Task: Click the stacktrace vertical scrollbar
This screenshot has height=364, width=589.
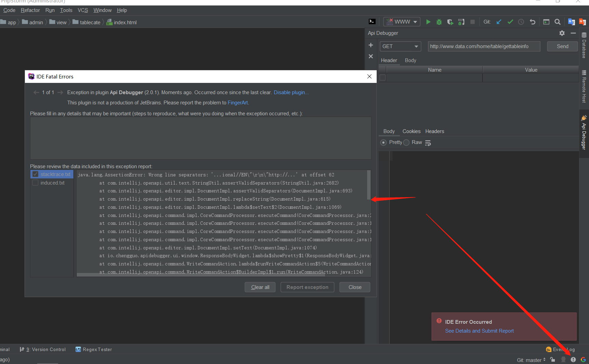Action: point(369,185)
